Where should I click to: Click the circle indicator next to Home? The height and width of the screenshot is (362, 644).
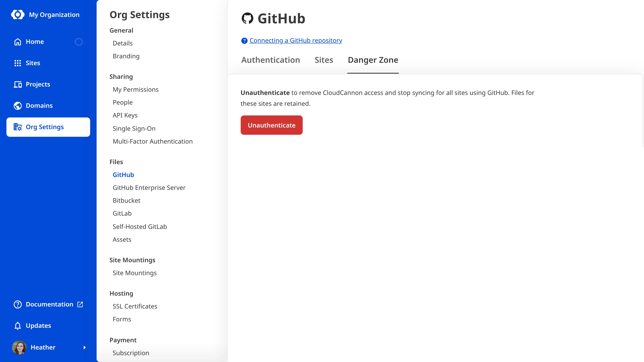pos(79,42)
